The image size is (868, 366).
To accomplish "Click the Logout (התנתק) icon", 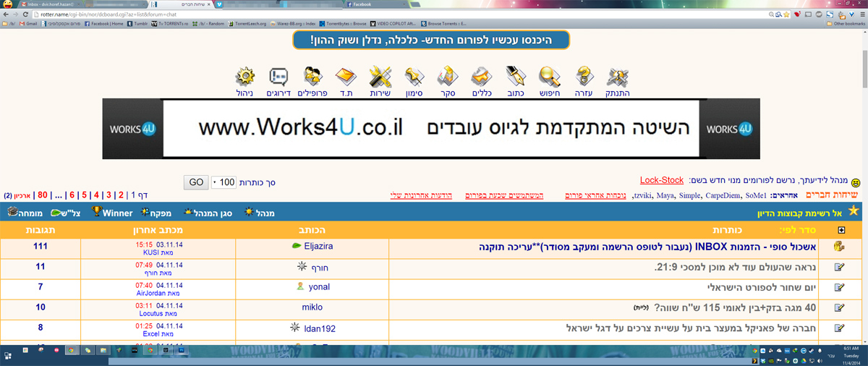I will [618, 77].
